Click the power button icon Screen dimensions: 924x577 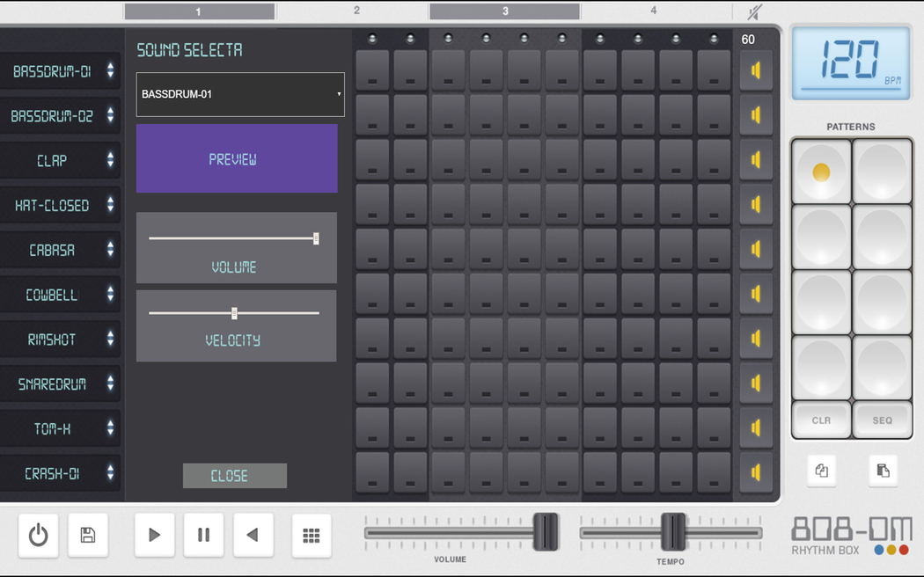39,535
